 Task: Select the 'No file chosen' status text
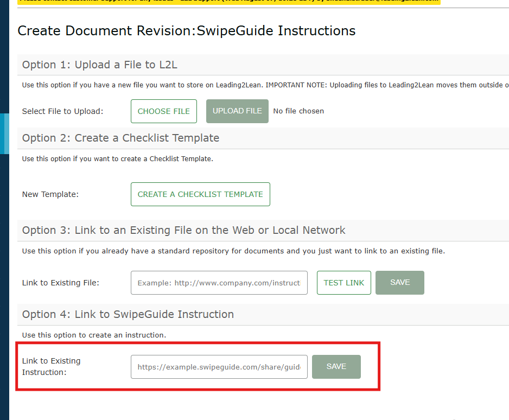click(x=298, y=111)
